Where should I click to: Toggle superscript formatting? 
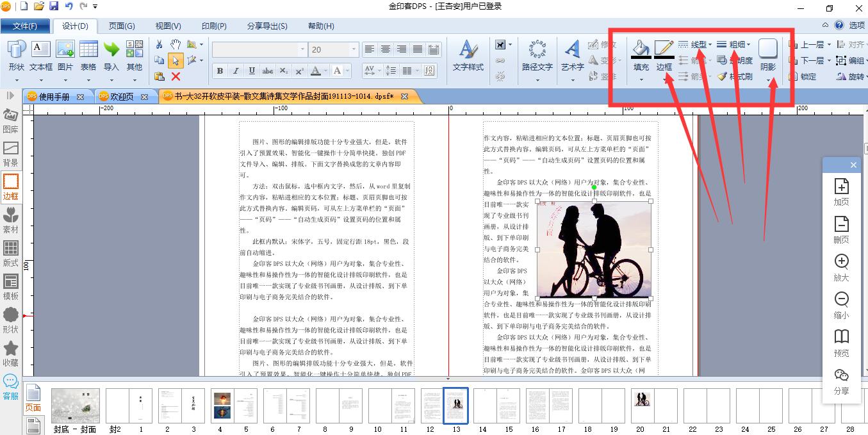click(300, 70)
